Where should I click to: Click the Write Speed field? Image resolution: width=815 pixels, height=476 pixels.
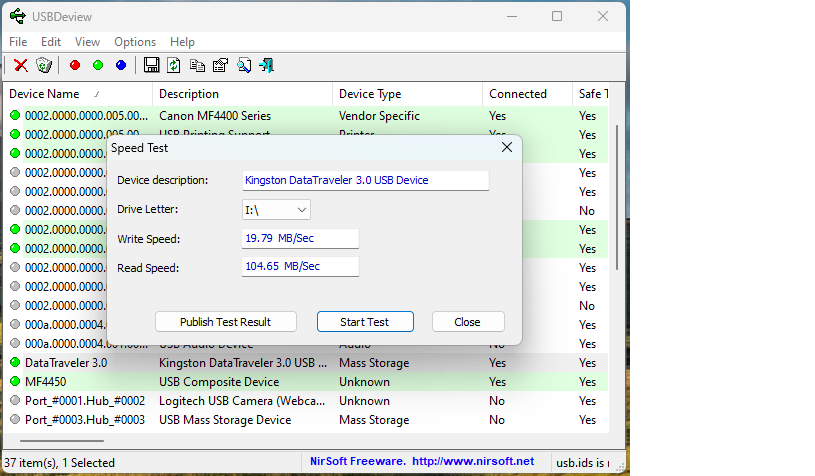(300, 239)
